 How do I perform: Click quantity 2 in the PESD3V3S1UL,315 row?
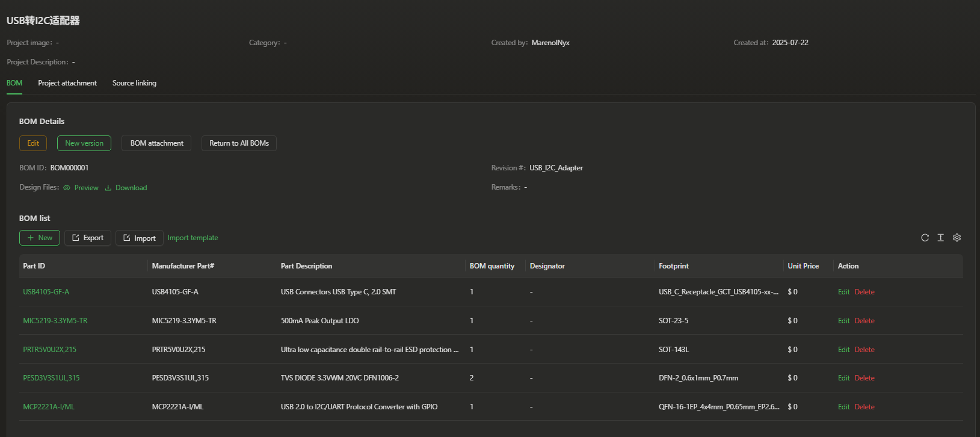pos(472,378)
